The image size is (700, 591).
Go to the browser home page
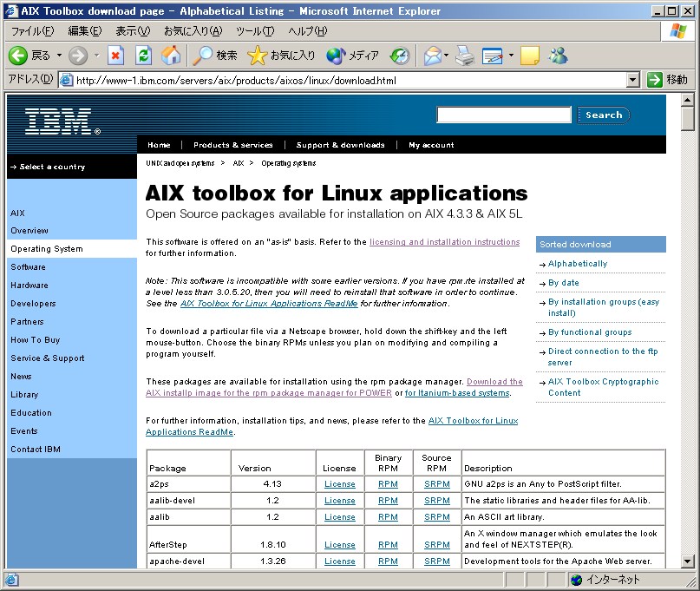pyautogui.click(x=170, y=56)
